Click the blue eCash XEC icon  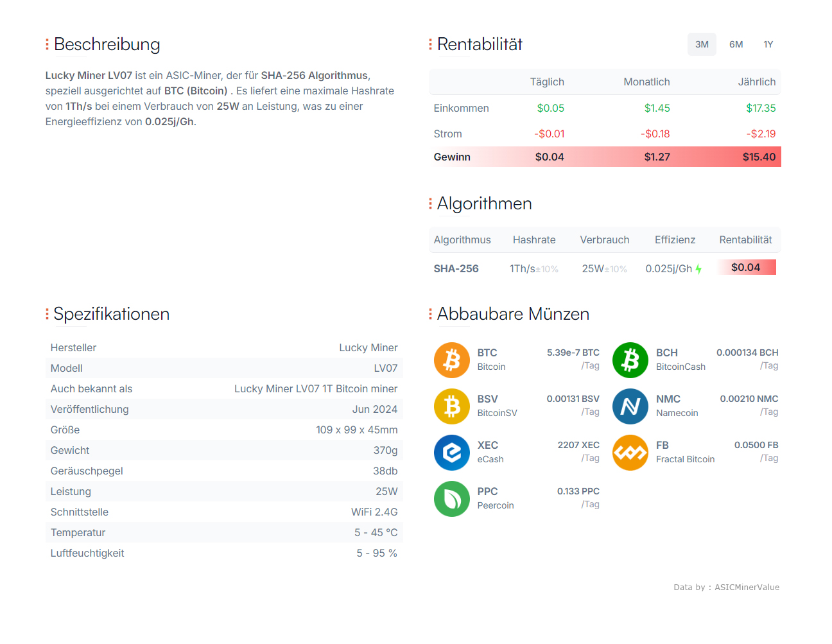click(x=452, y=453)
